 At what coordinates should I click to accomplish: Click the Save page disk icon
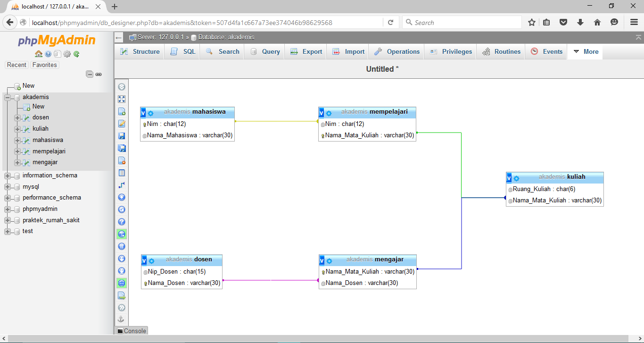pyautogui.click(x=122, y=136)
